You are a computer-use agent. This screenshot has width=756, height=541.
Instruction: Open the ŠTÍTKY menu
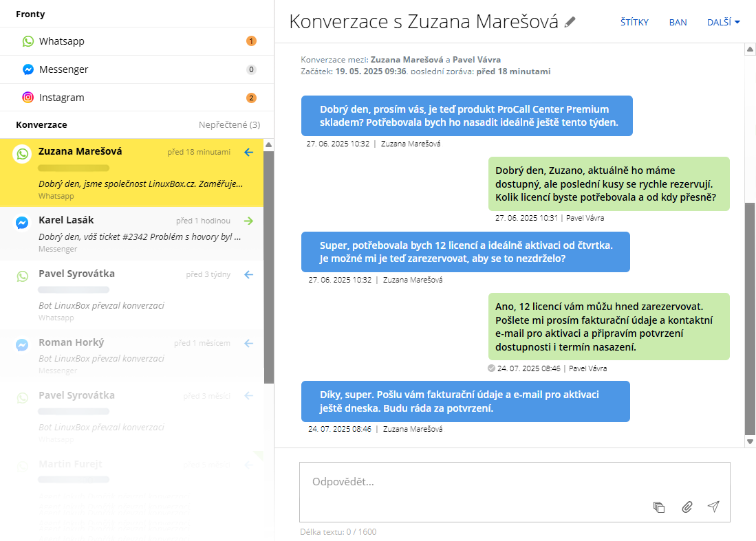(x=634, y=21)
